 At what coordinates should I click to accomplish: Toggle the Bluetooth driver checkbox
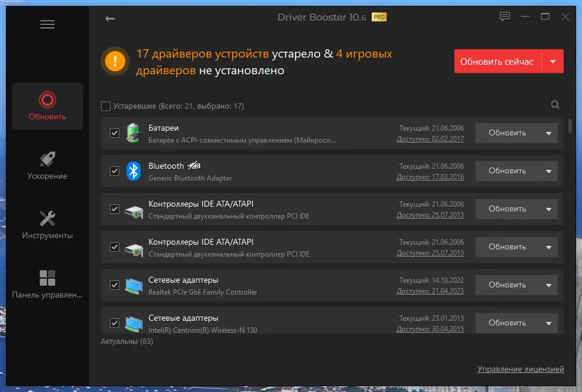tap(114, 170)
